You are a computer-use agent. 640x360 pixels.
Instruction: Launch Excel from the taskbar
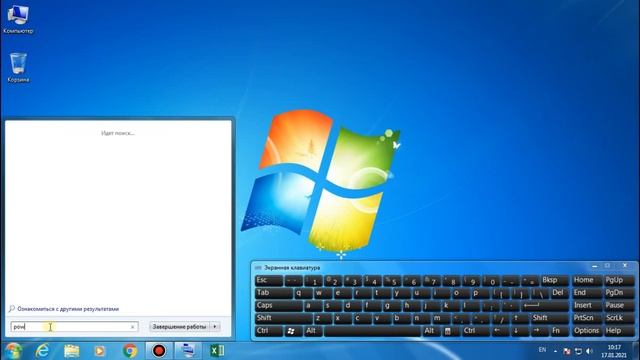(x=217, y=351)
